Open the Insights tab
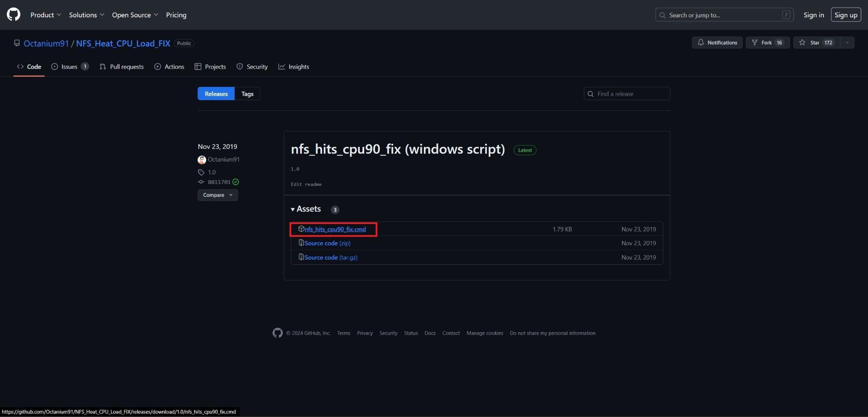This screenshot has width=868, height=417. pyautogui.click(x=294, y=67)
